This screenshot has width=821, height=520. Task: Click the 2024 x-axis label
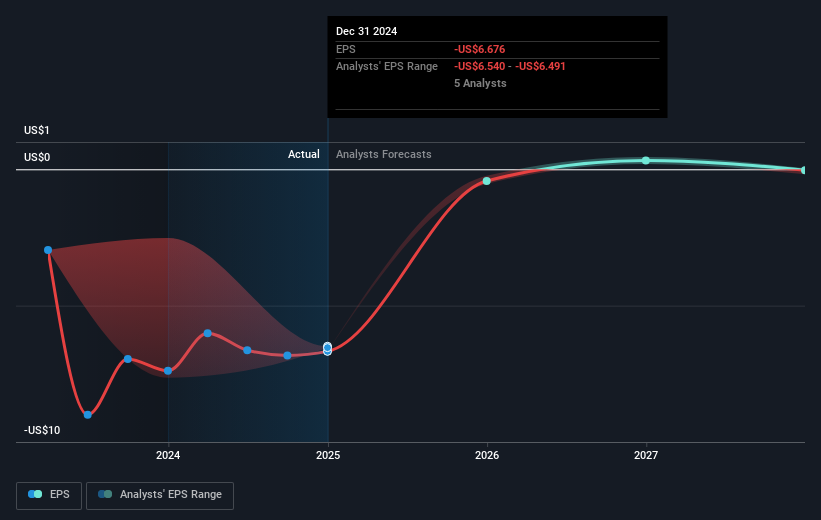(168, 455)
